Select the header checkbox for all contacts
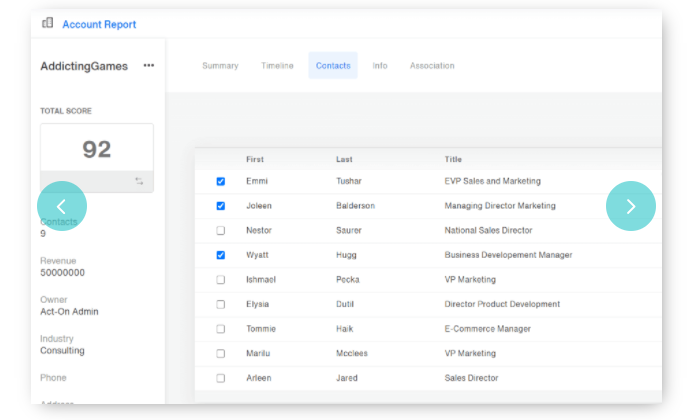Screen dimensions: 700x420 tap(221, 160)
